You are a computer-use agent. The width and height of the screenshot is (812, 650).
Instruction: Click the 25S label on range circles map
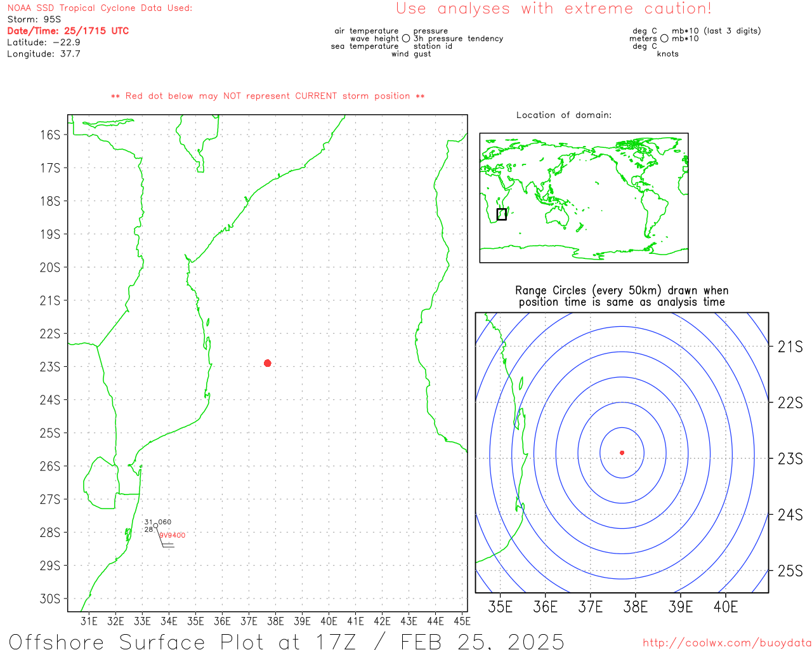point(790,571)
